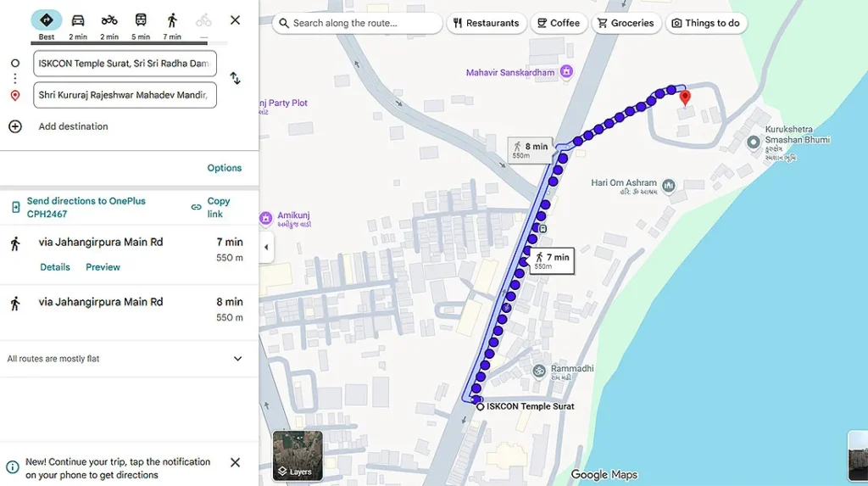This screenshot has width=868, height=486.
Task: Filter by Restaurants along the route
Action: pyautogui.click(x=486, y=23)
